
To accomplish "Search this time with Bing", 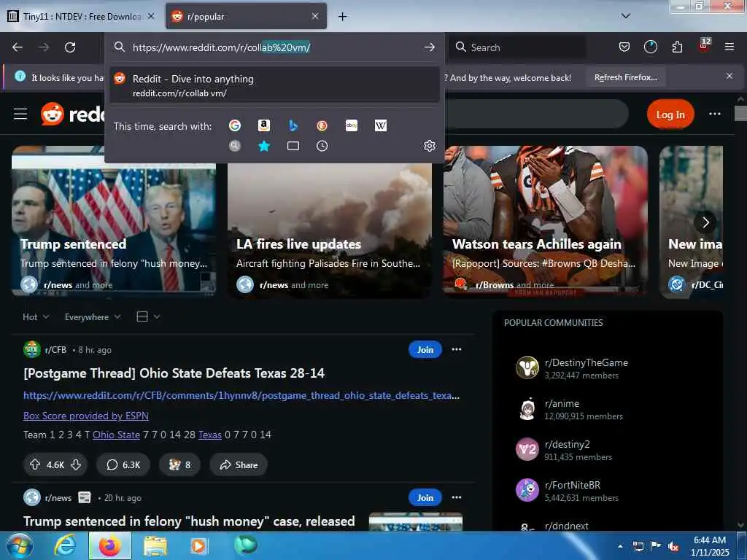I will coord(293,125).
